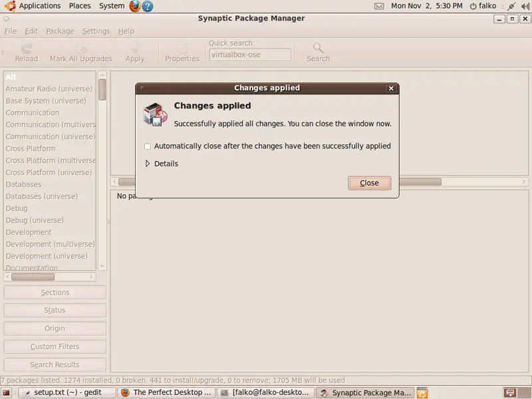Screen dimensions: 532x399
Task: Open the Help menu in Synaptic
Action: coord(126,31)
